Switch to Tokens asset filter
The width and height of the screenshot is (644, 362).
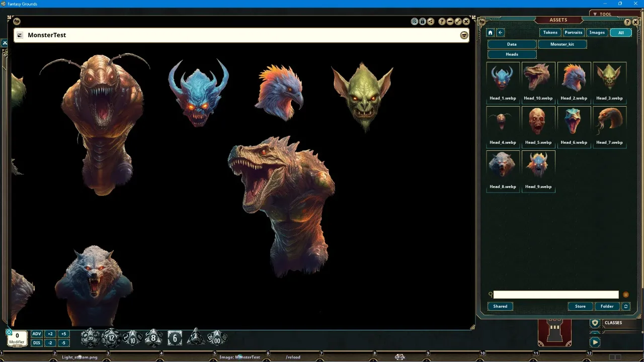tap(550, 33)
